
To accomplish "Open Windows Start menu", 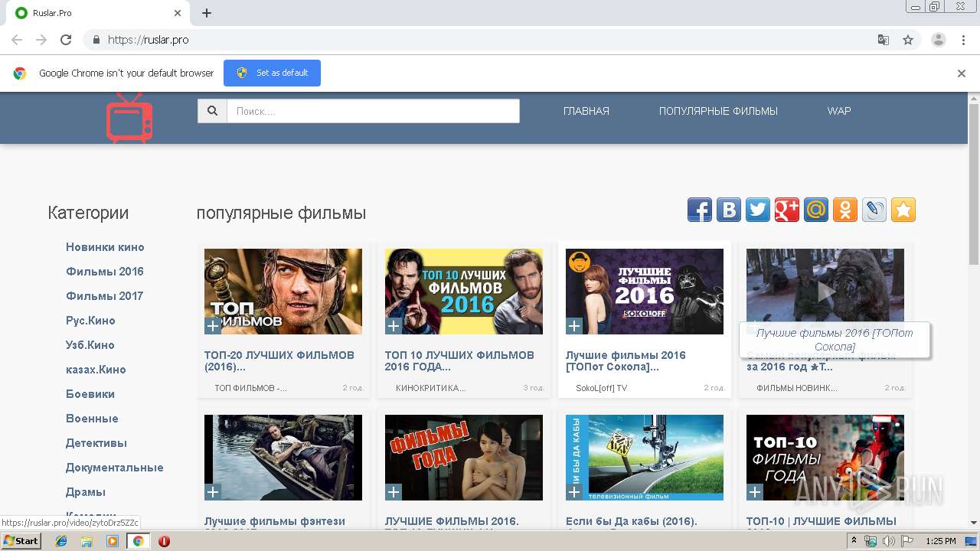I will pyautogui.click(x=21, y=541).
